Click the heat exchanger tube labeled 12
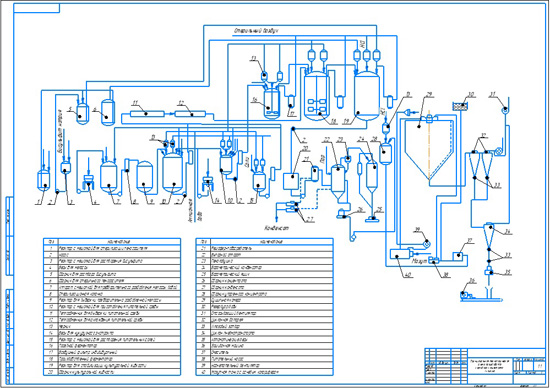 pyautogui.click(x=190, y=114)
